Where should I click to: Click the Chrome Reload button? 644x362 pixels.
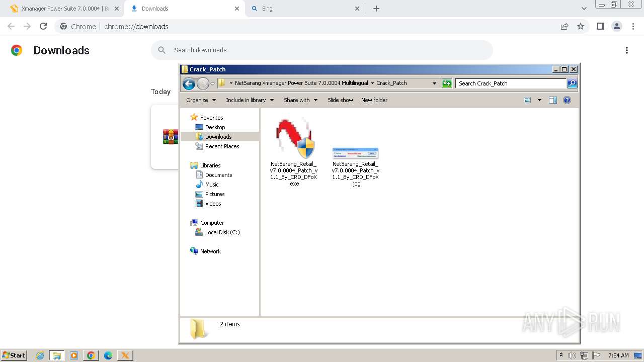coord(43,26)
